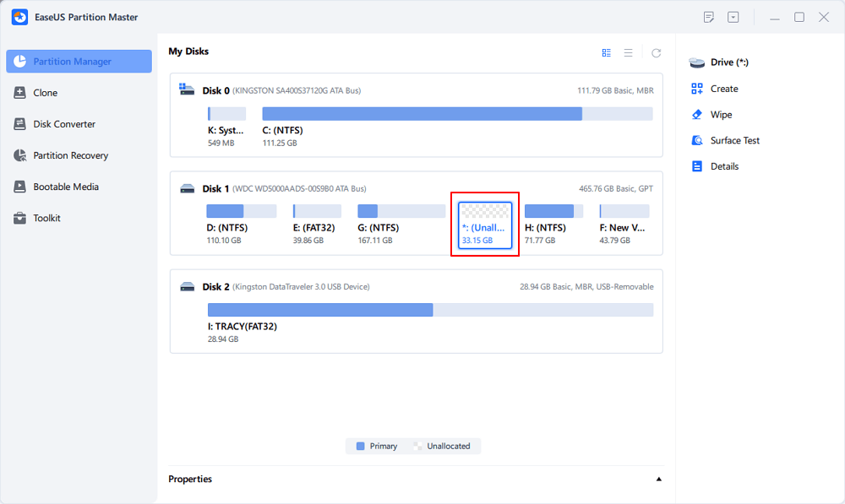Viewport: 845px width, 504px height.
Task: Select the unallocated 33.15 GB partition
Action: click(485, 225)
